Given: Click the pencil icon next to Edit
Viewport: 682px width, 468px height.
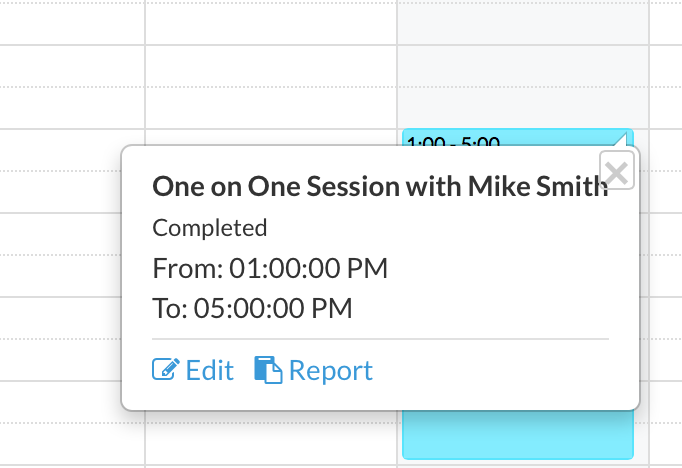Looking at the screenshot, I should click(x=166, y=370).
